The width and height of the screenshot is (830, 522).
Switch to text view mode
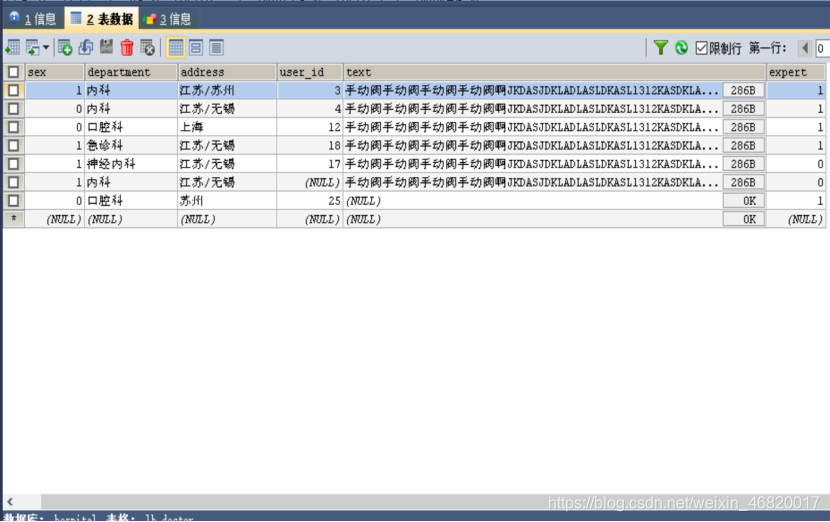[x=216, y=48]
